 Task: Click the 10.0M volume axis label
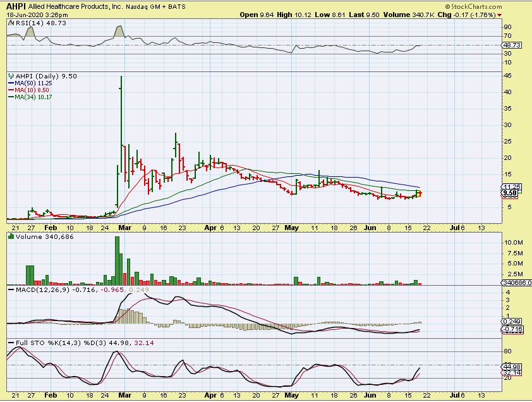pyautogui.click(x=513, y=243)
